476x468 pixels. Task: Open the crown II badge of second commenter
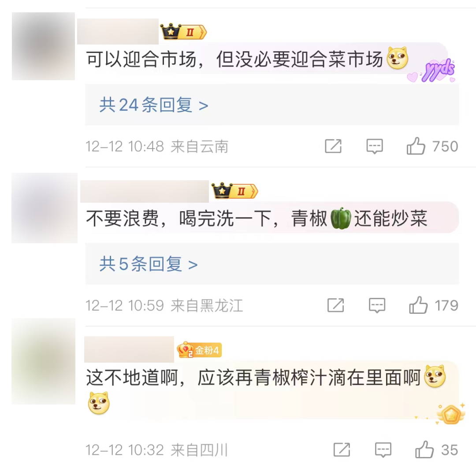(x=234, y=191)
